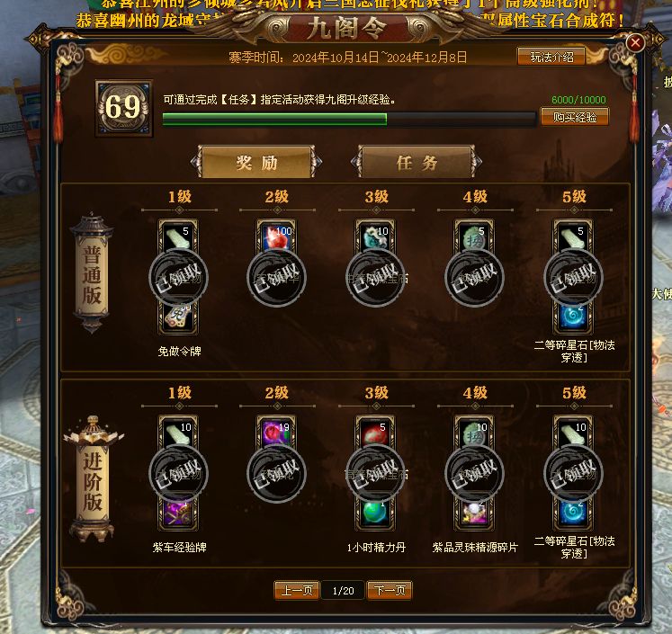Click the 购买经验 button
The image size is (672, 634).
[x=574, y=117]
